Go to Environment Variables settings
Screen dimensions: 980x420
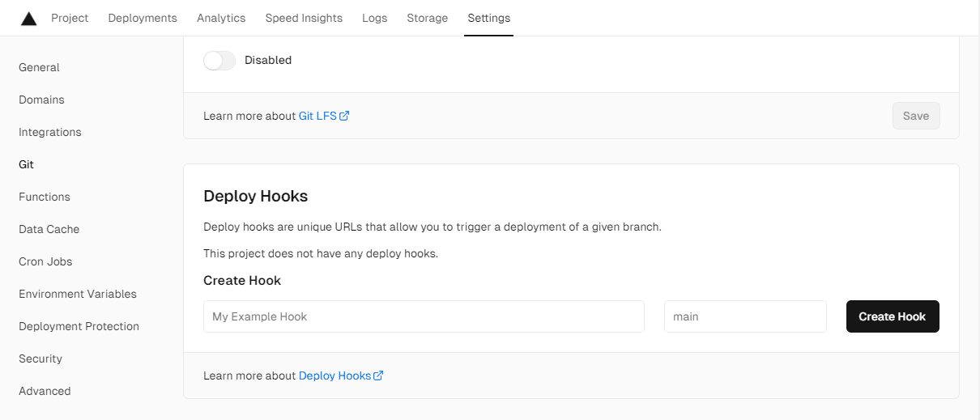point(78,294)
